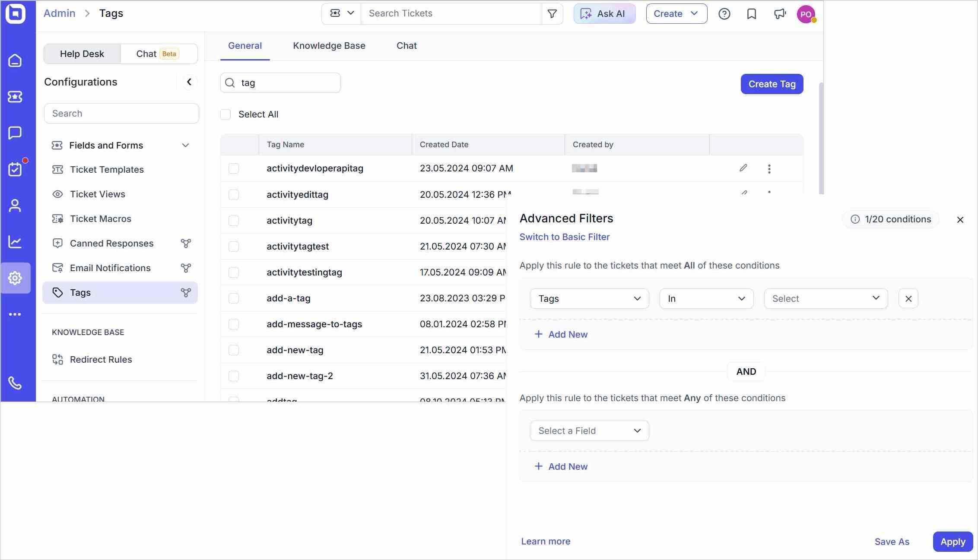
Task: Check the activityedittag checkbox
Action: coord(234,195)
